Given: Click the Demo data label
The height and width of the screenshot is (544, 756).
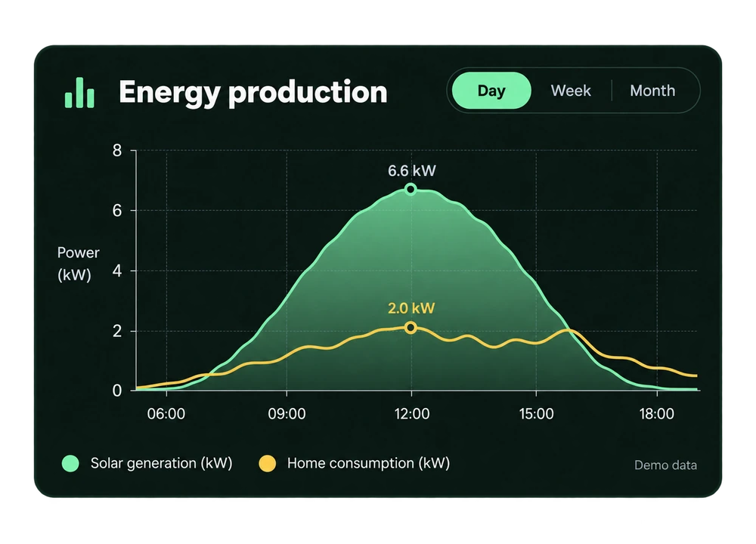Looking at the screenshot, I should [665, 465].
